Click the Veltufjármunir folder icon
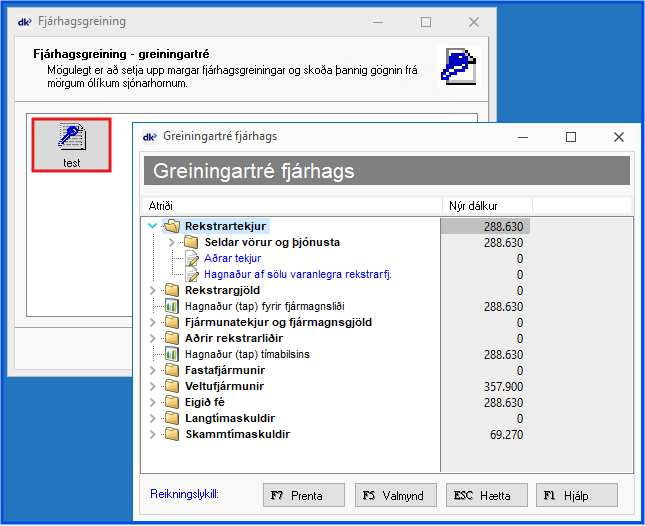The width and height of the screenshot is (645, 526). [x=171, y=386]
